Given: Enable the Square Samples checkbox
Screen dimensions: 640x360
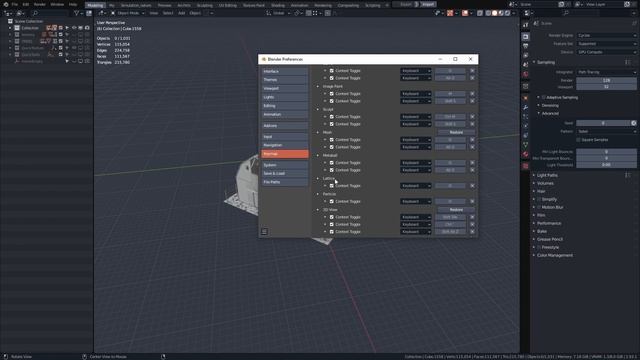Looking at the screenshot, I should [x=578, y=140].
